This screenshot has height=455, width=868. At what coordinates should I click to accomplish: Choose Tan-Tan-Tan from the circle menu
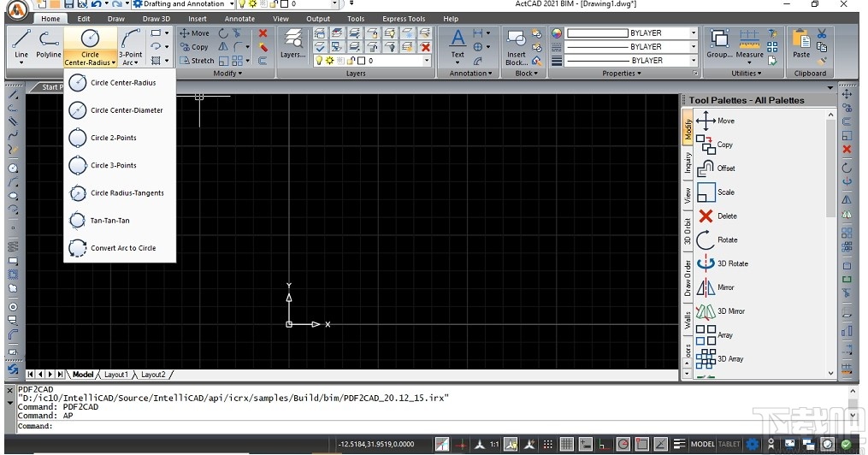click(120, 221)
